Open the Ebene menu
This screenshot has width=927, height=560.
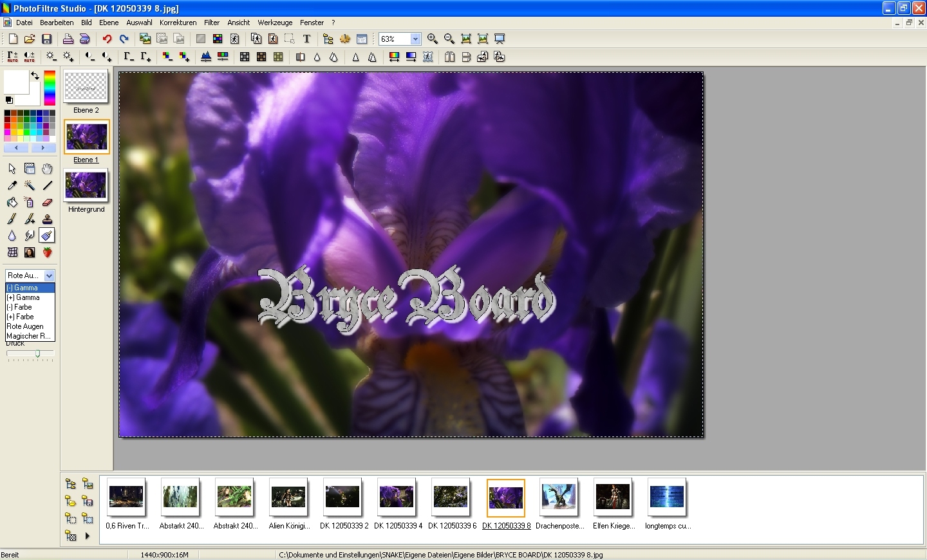tap(109, 23)
